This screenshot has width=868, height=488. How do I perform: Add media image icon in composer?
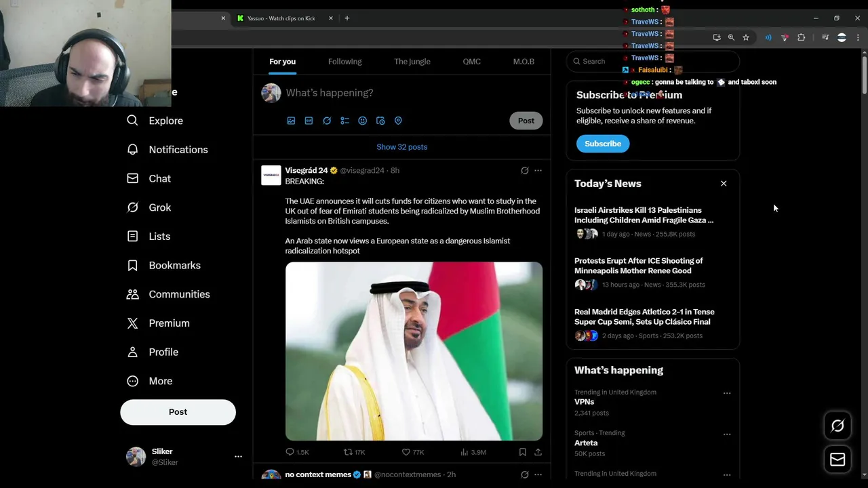[x=291, y=121]
